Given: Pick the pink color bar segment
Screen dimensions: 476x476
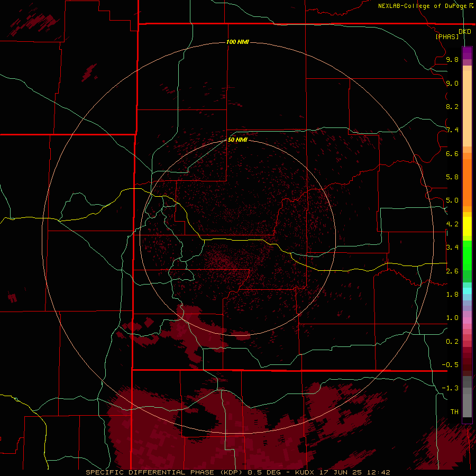Looking at the screenshot, I should (467, 321).
